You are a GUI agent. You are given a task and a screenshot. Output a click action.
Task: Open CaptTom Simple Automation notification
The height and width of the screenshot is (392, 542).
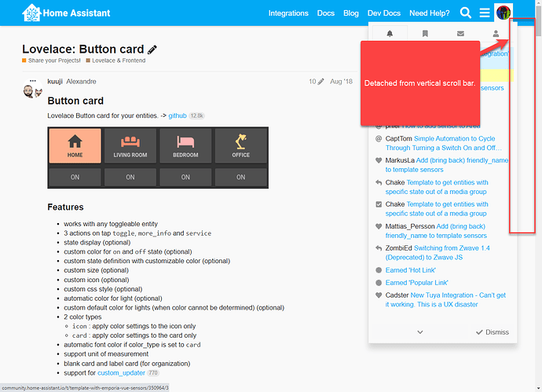441,143
